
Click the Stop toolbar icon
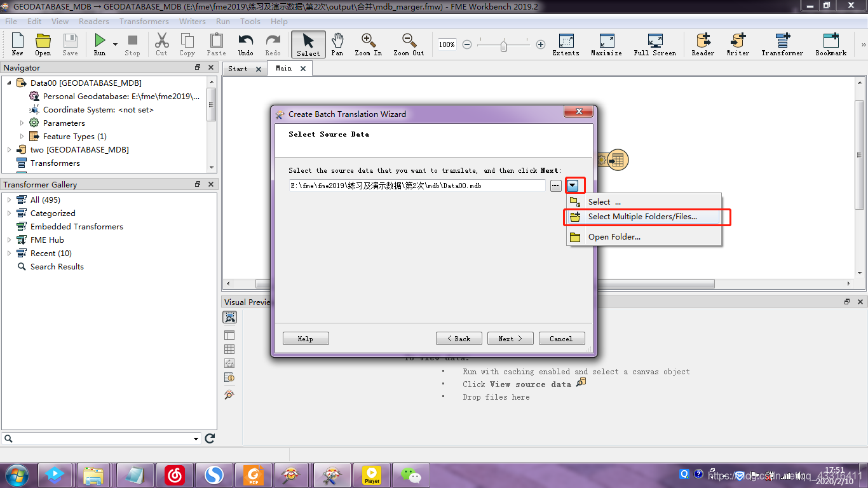pyautogui.click(x=132, y=44)
